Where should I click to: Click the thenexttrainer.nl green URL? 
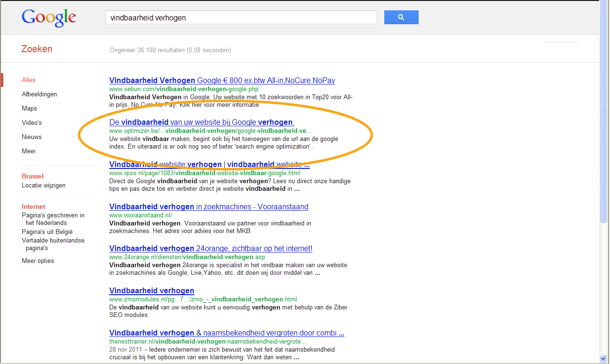208,342
